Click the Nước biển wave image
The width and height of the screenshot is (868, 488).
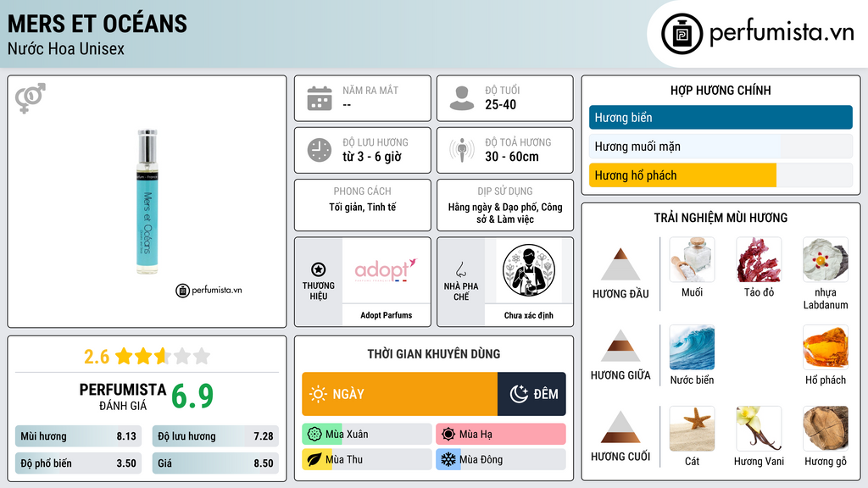coord(692,347)
